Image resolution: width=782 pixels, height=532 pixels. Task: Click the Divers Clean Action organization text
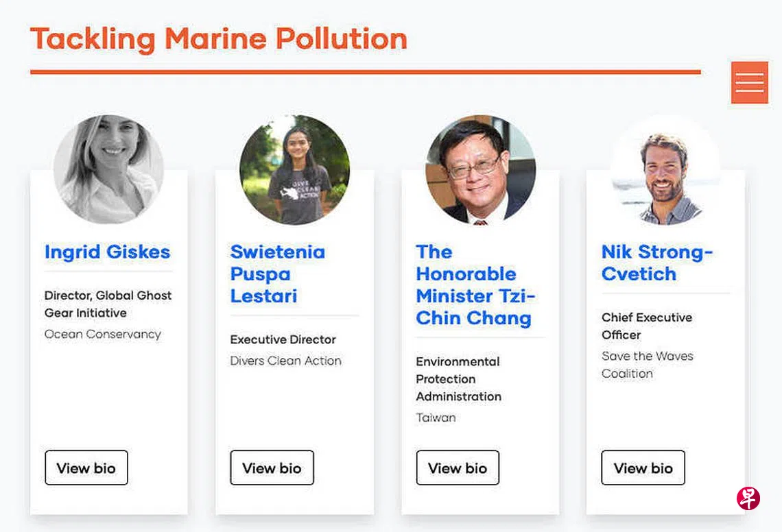click(x=285, y=361)
